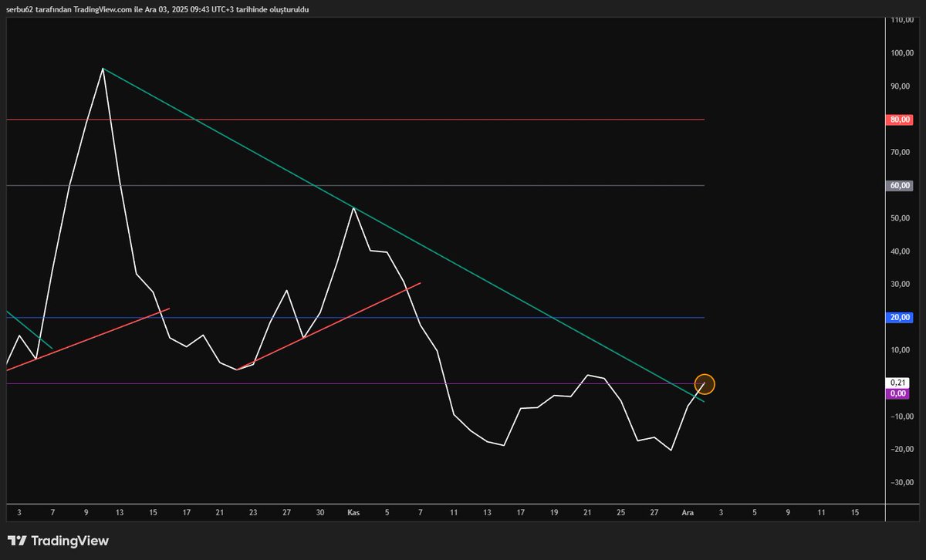
Task: Click the 90,00 price axis label
Action: click(x=901, y=86)
